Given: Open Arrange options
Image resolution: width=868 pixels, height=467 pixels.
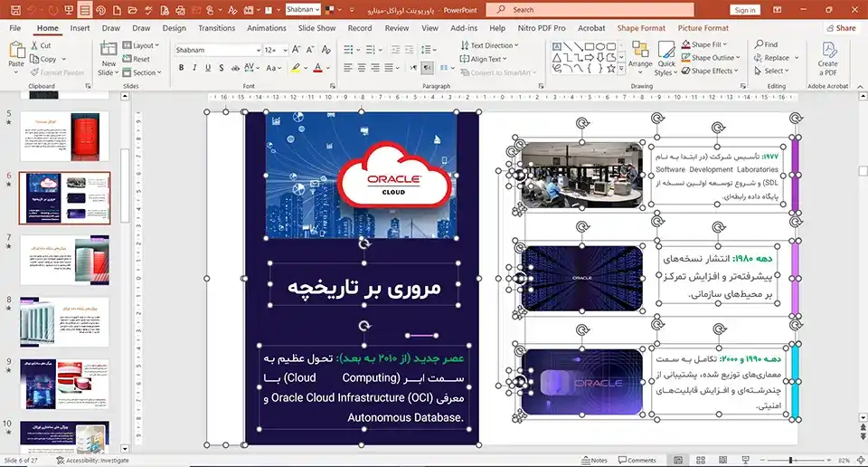Looking at the screenshot, I should [x=640, y=58].
